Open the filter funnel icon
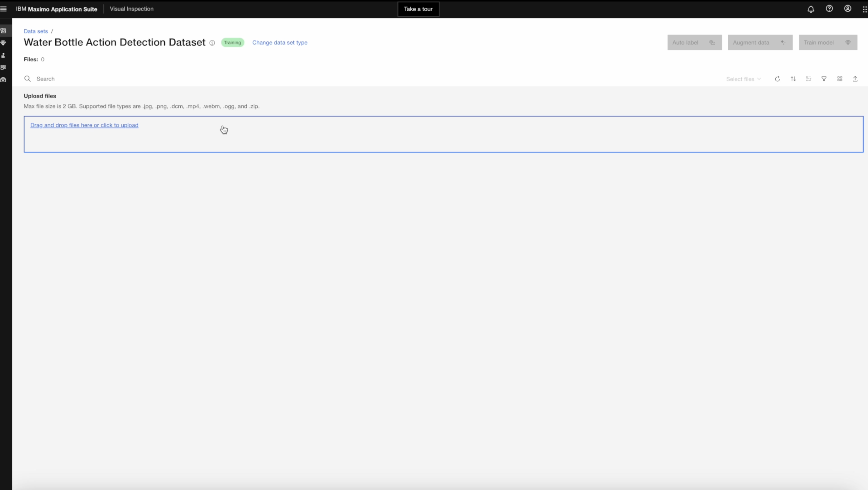 click(824, 79)
